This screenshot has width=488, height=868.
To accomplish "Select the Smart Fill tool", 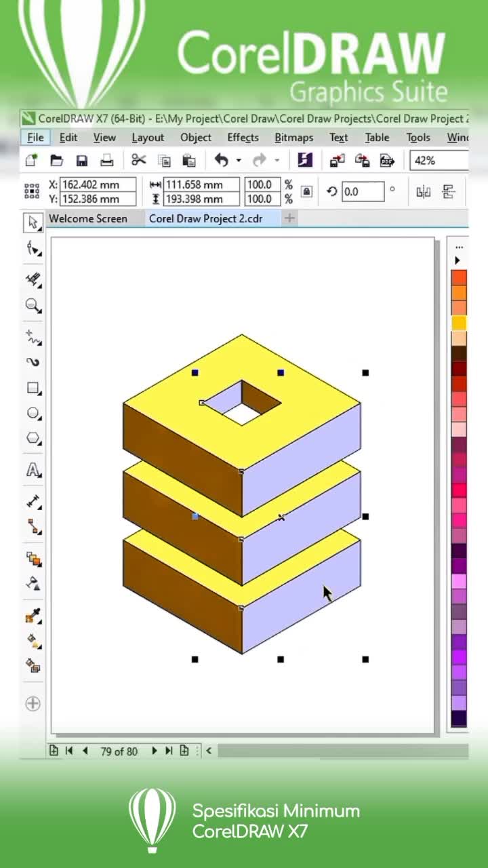I will pyautogui.click(x=33, y=665).
